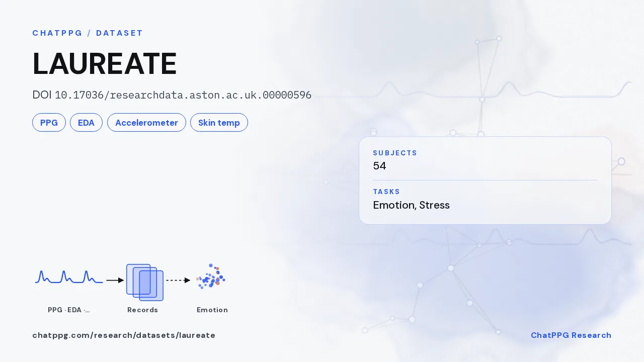Open chatppg.com/research/datasets/laureate URL
The image size is (644, 362).
pos(124,335)
